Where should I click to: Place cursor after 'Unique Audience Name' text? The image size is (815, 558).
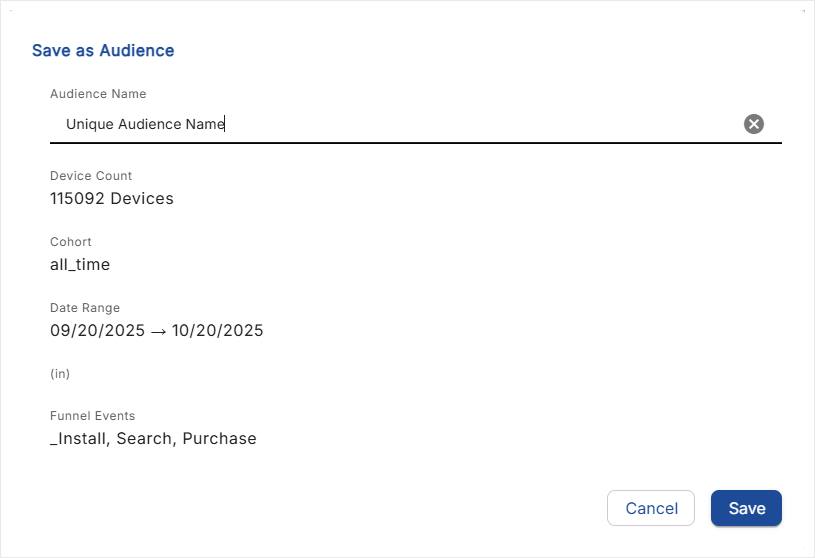tap(227, 124)
